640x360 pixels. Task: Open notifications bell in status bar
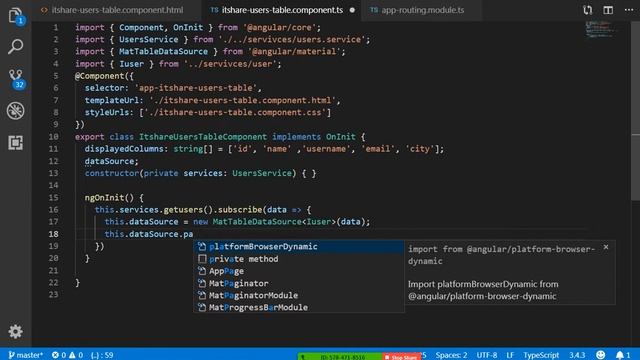pos(623,355)
